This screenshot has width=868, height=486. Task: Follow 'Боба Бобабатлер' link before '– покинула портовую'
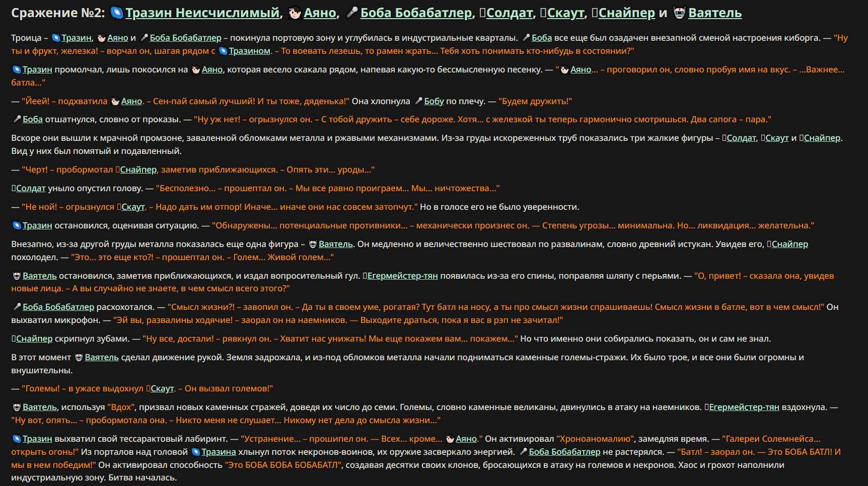pos(185,38)
